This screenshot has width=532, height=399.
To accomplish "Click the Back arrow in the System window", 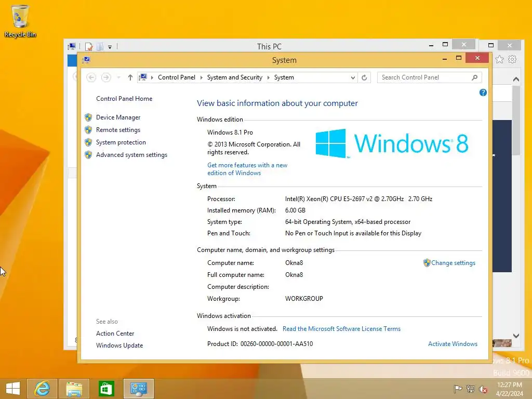I will (x=91, y=78).
